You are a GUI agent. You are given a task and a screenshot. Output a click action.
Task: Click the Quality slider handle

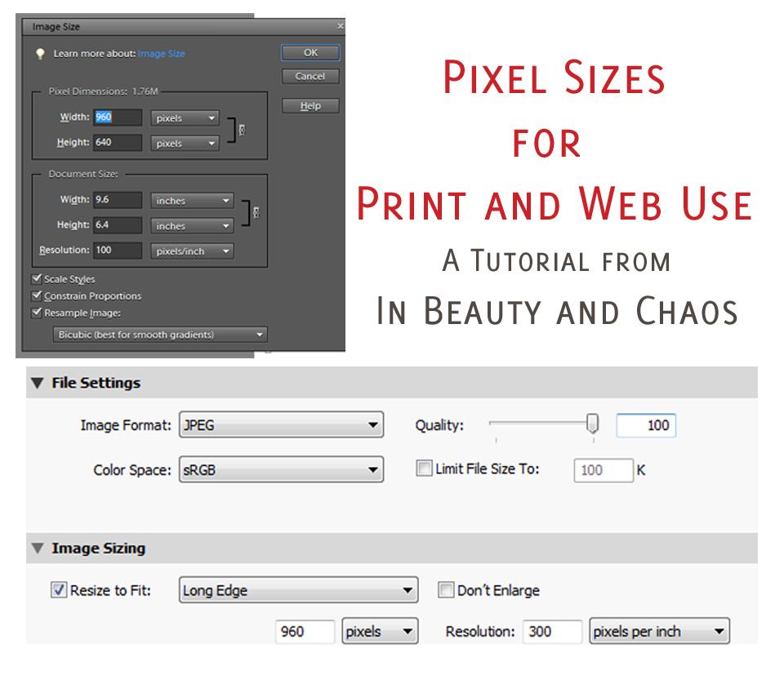point(590,423)
